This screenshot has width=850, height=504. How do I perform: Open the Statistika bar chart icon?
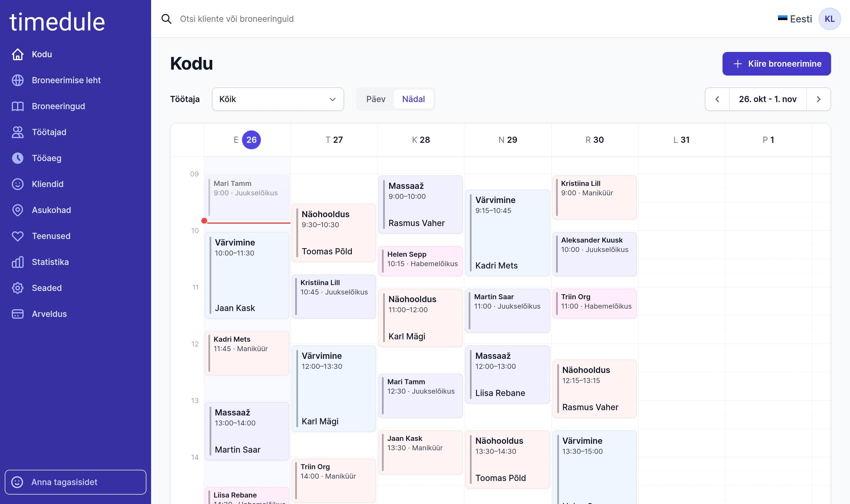click(18, 262)
